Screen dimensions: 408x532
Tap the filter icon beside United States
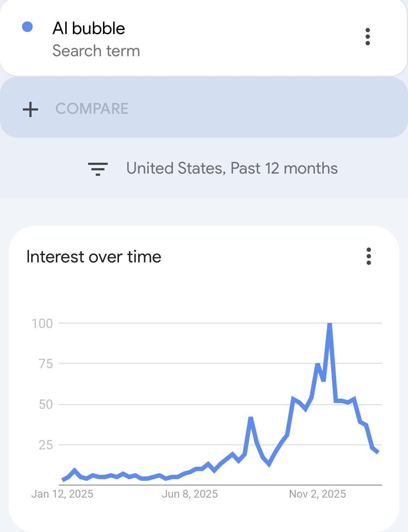[98, 169]
